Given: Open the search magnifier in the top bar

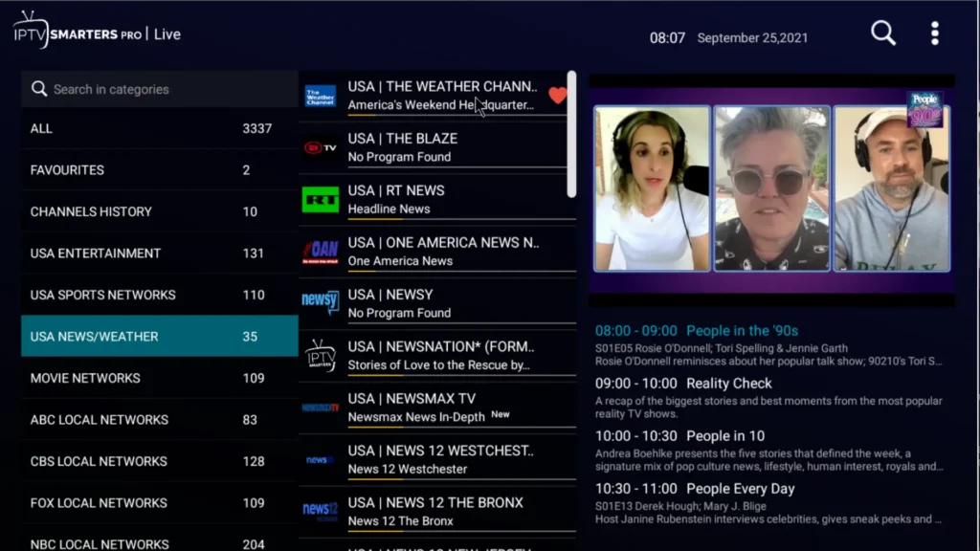Looking at the screenshot, I should click(x=883, y=33).
